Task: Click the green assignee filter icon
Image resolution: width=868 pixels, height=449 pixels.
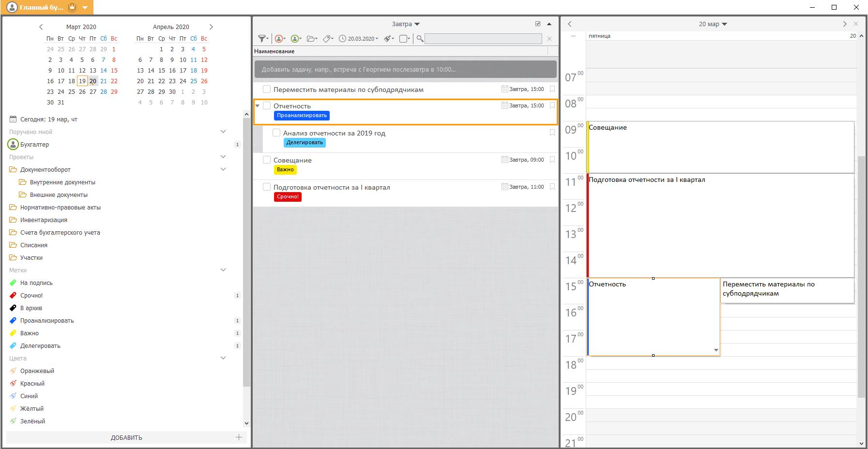Action: coord(296,39)
